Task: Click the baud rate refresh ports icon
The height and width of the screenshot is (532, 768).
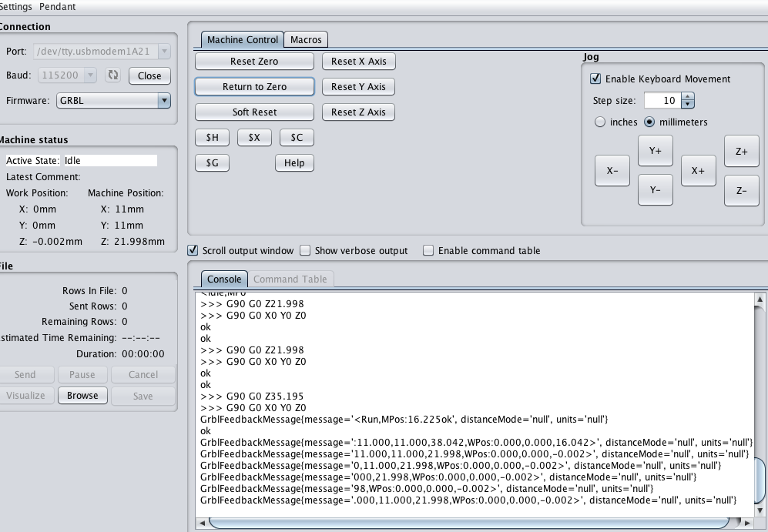Action: (113, 75)
